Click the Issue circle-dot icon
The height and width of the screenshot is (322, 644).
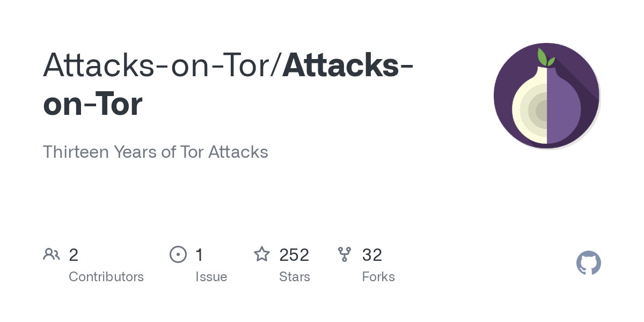tap(178, 254)
